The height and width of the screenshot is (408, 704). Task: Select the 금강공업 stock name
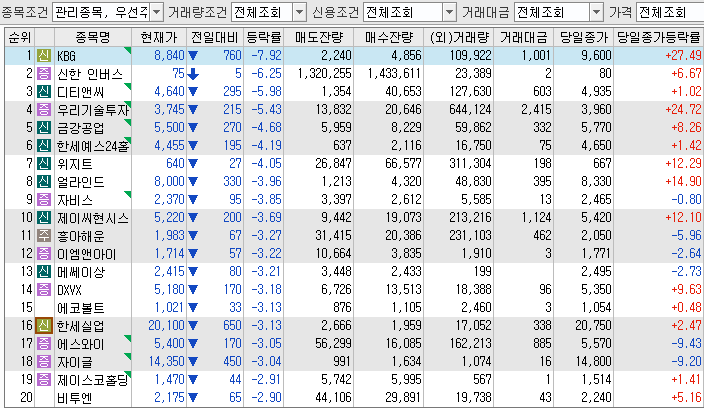click(x=80, y=128)
